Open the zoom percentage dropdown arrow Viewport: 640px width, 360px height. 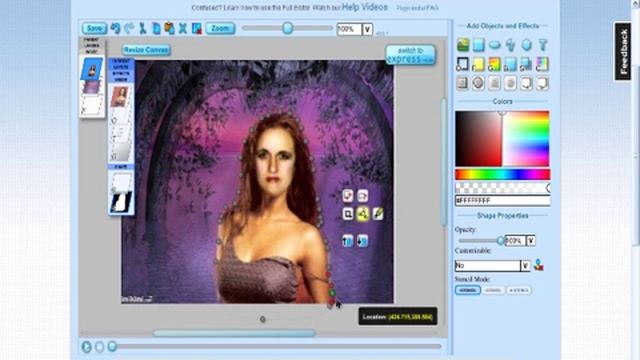[367, 29]
